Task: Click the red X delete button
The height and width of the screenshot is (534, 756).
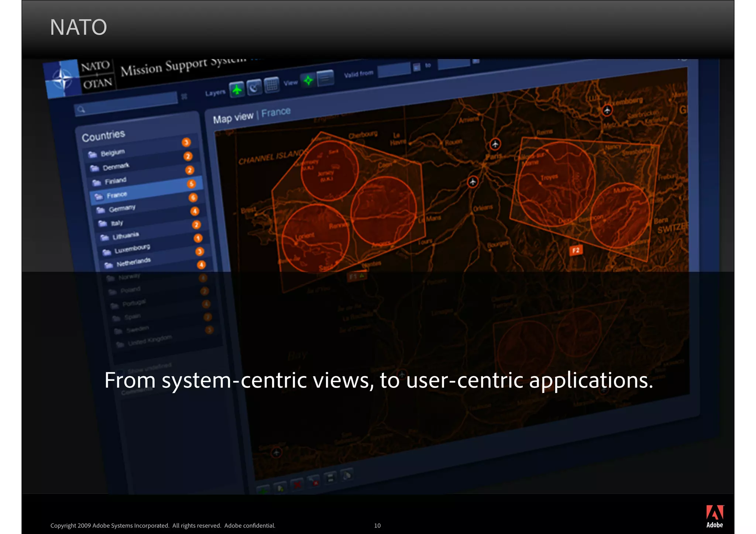Action: click(x=298, y=484)
